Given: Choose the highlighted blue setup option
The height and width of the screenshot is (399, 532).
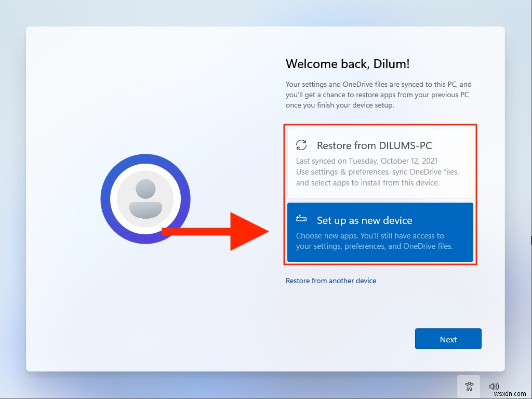Looking at the screenshot, I should pyautogui.click(x=380, y=232).
